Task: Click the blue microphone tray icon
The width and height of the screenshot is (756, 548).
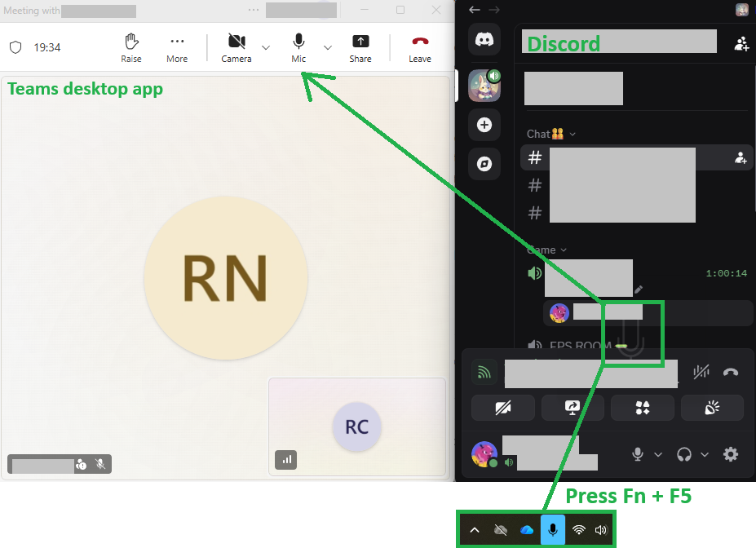Action: click(553, 530)
